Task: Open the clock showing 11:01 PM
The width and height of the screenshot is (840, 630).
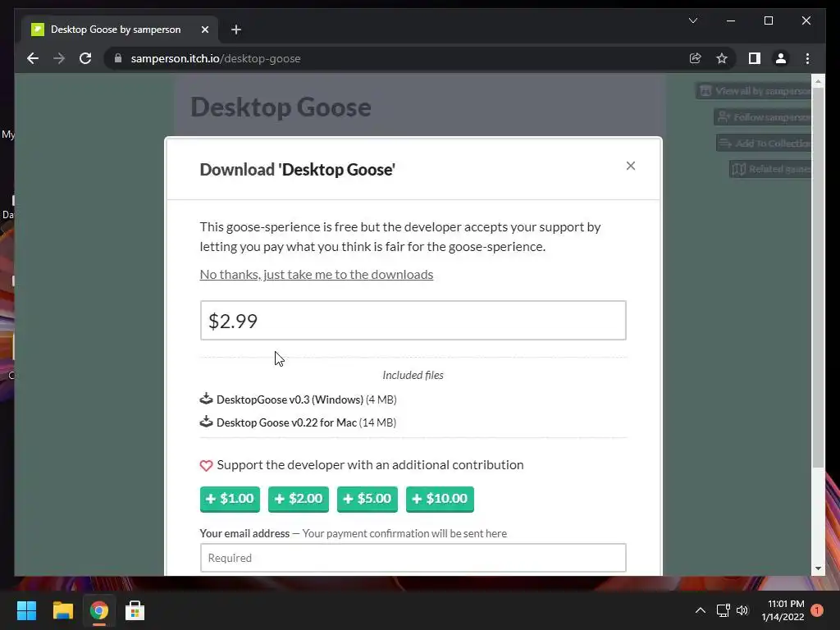Action: tap(783, 610)
